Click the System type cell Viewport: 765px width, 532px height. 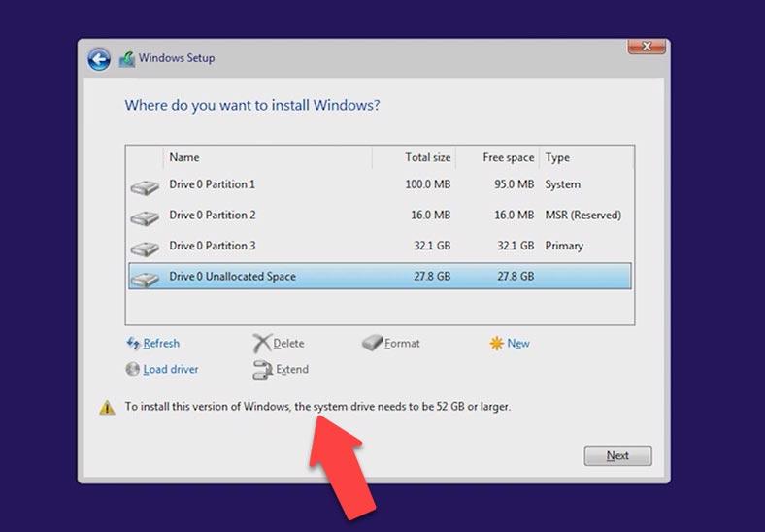[x=562, y=184]
